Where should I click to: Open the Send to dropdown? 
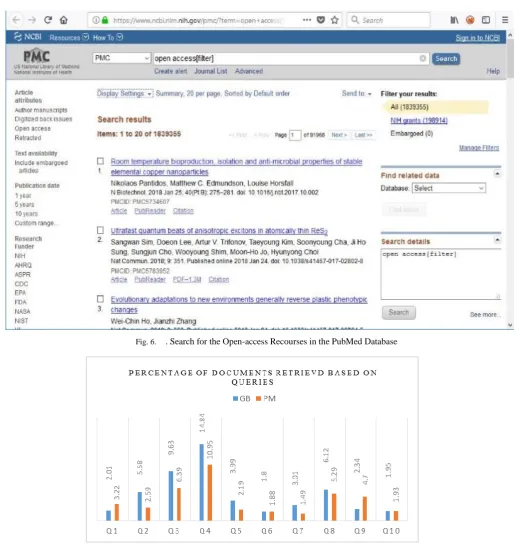(x=357, y=93)
